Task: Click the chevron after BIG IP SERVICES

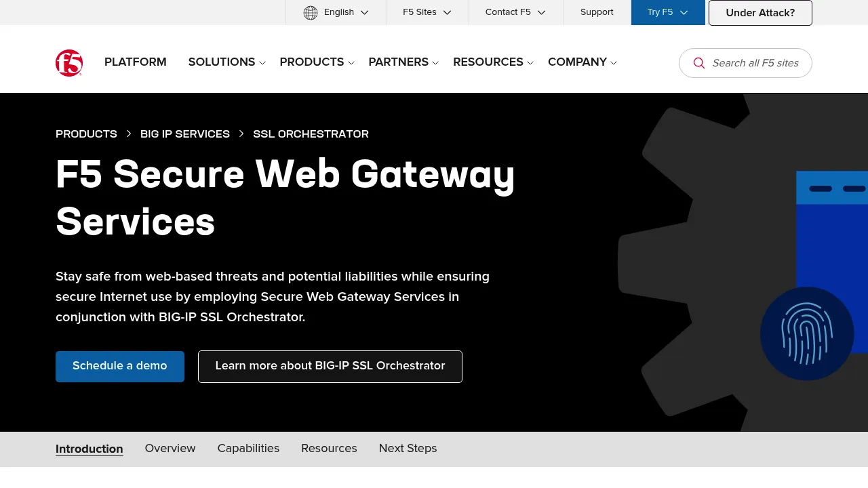Action: 241,134
